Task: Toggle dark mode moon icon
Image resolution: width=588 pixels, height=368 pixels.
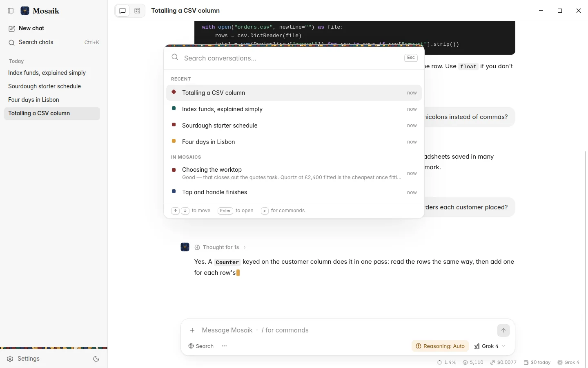Action: coord(96,359)
